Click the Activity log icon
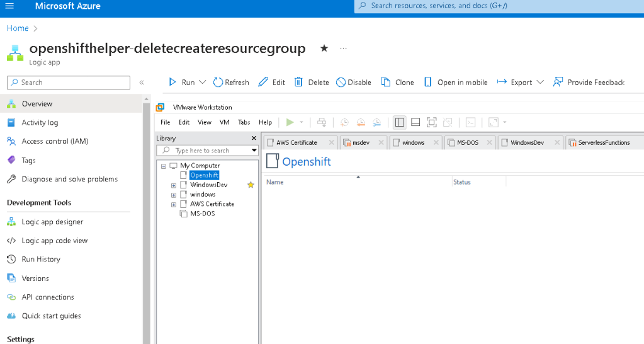644x344 pixels. (11, 122)
